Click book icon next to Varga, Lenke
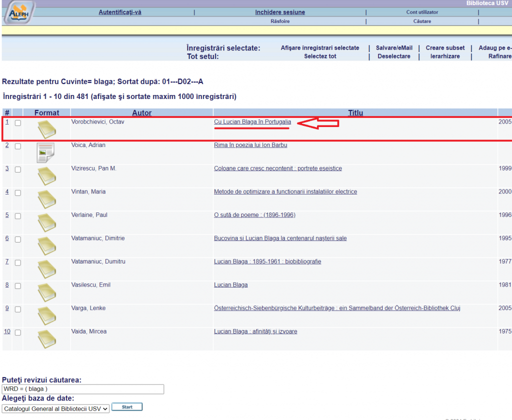 tap(47, 315)
